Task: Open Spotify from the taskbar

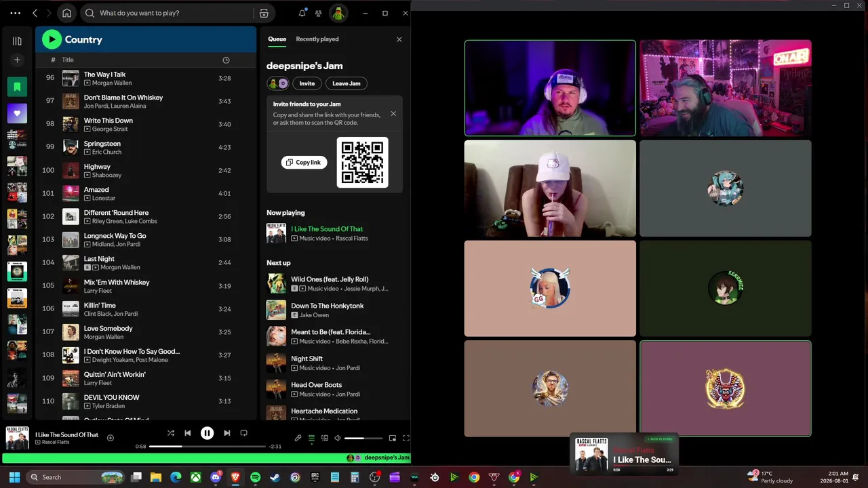Action: (x=255, y=477)
